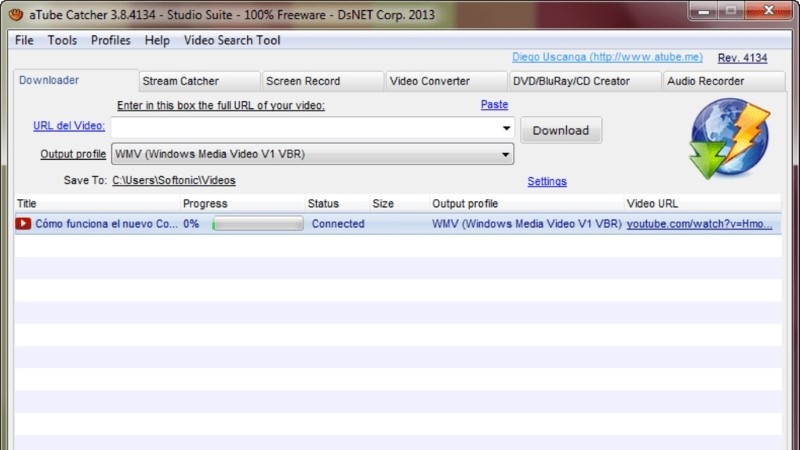Click the Download button
800x450 pixels.
[x=561, y=130]
